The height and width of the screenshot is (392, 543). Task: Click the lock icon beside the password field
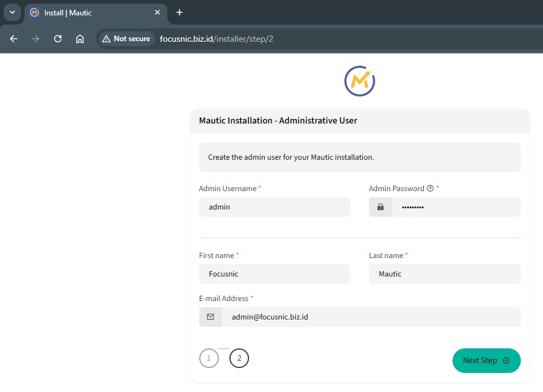[381, 207]
